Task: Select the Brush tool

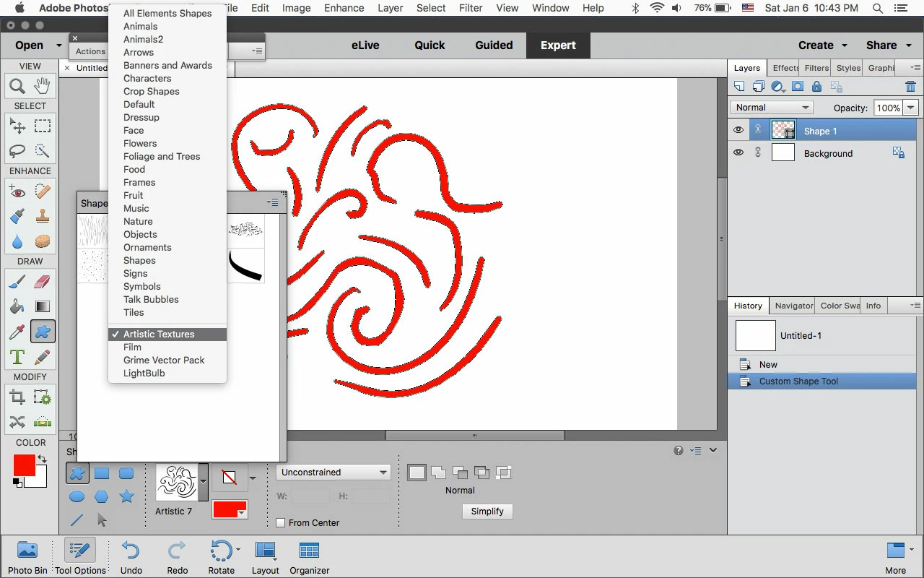Action: click(x=17, y=281)
